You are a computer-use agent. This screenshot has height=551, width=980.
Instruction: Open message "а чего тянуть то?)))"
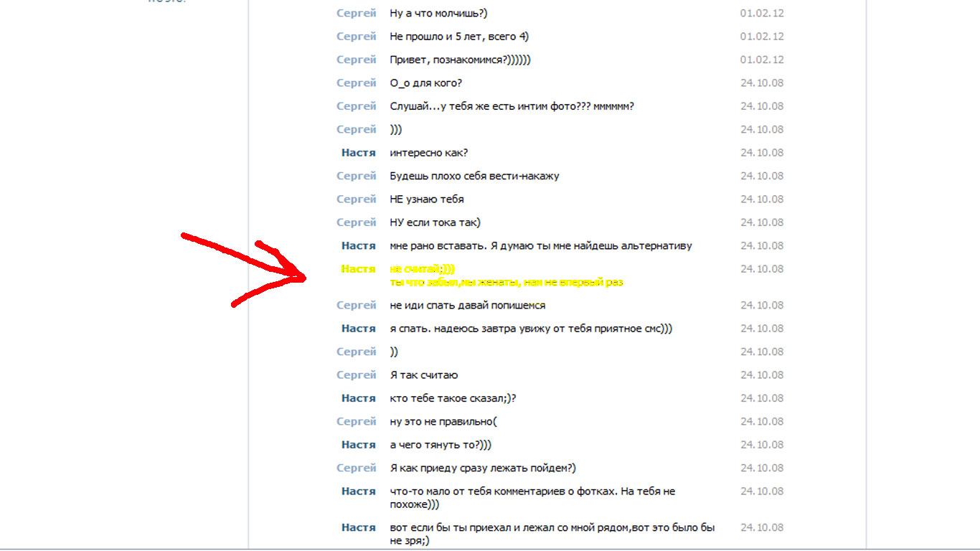point(440,445)
